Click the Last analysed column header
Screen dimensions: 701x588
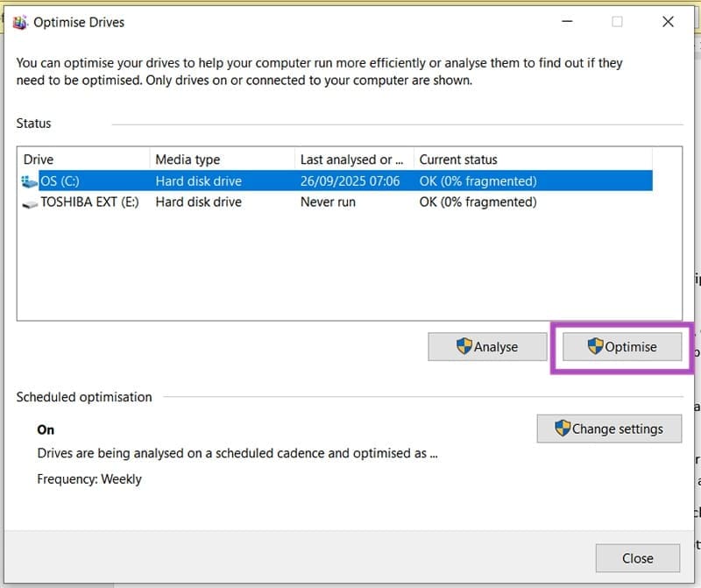(350, 159)
